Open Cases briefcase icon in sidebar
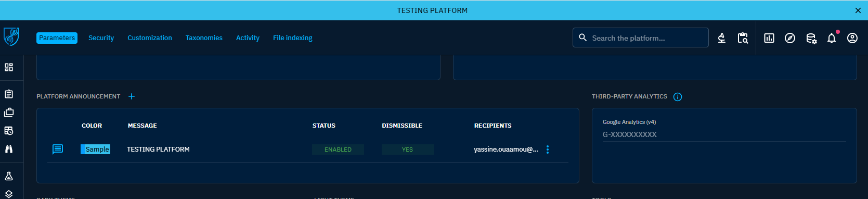 9,113
